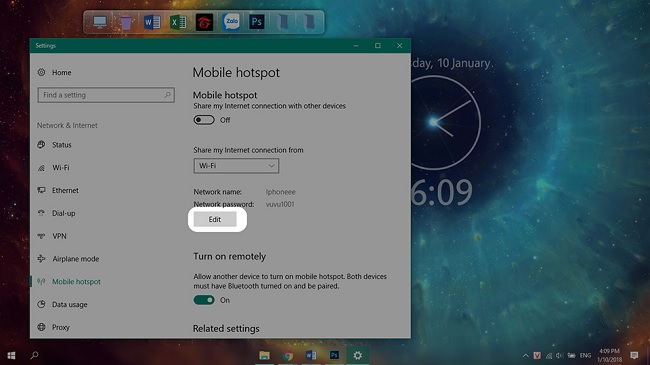
Task: Go to Data usage settings
Action: click(70, 304)
